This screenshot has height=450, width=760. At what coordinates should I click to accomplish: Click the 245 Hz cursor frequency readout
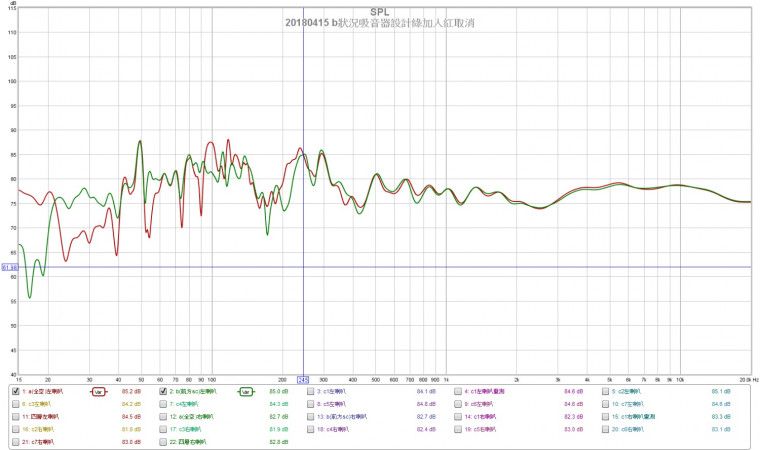pos(303,380)
